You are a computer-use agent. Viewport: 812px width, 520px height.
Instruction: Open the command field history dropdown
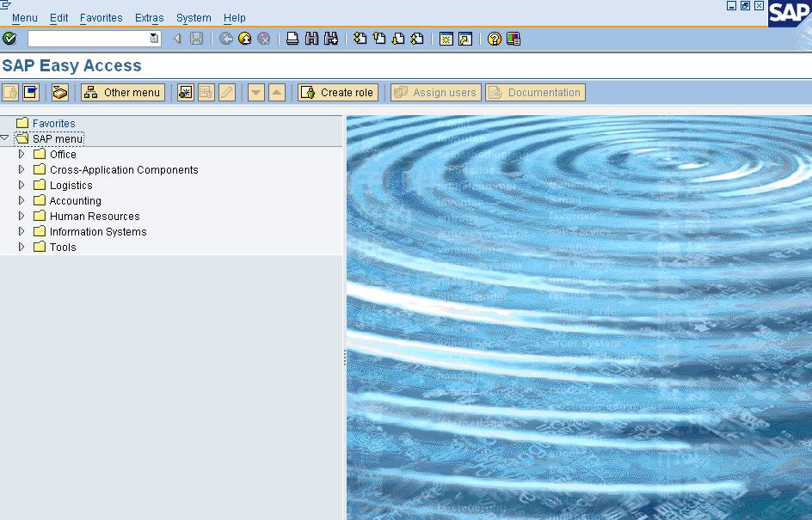[152, 39]
